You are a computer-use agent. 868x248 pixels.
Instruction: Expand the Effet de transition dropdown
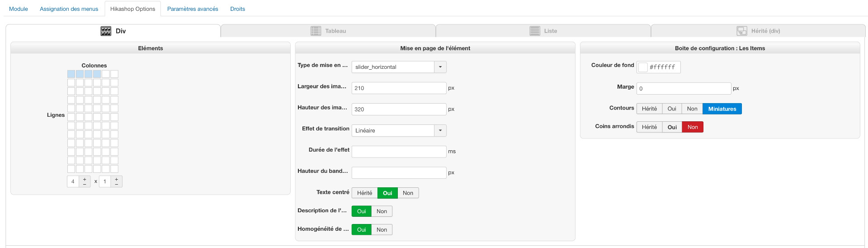point(440,131)
